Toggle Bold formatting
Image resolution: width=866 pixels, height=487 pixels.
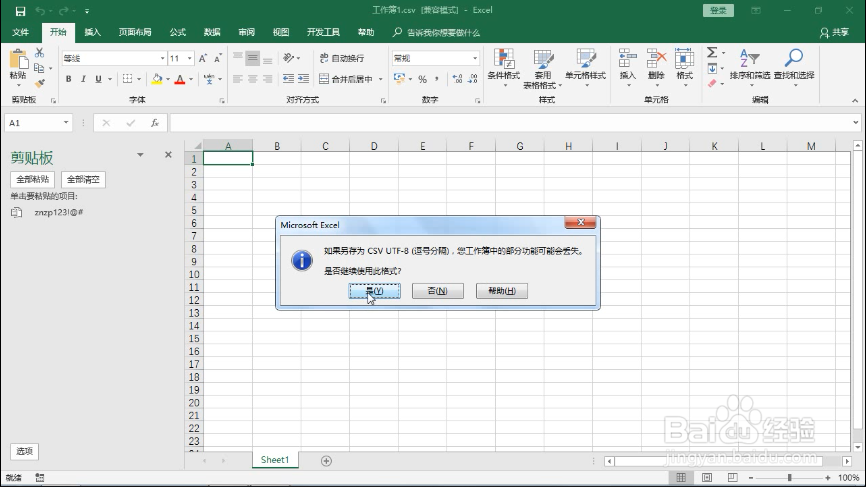(68, 79)
